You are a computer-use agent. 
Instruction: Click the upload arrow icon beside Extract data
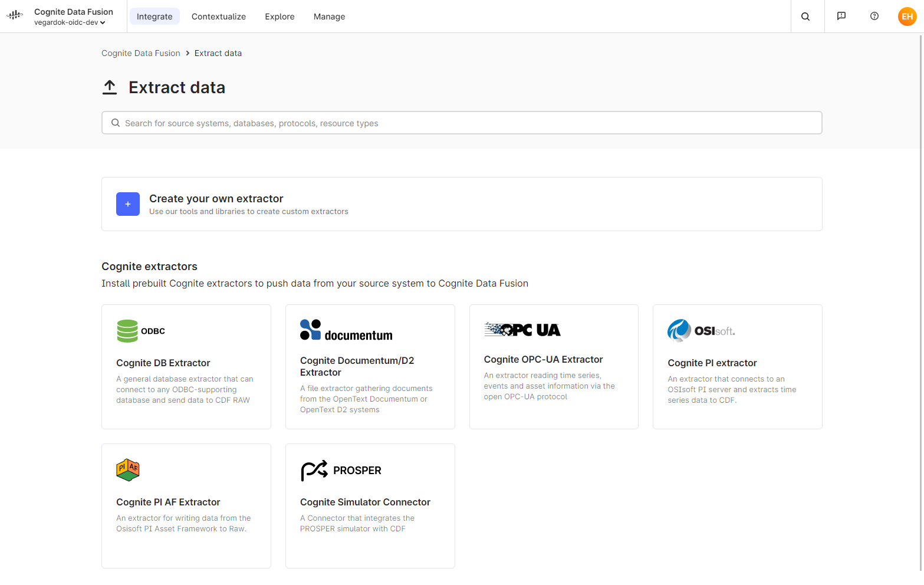pyautogui.click(x=110, y=87)
